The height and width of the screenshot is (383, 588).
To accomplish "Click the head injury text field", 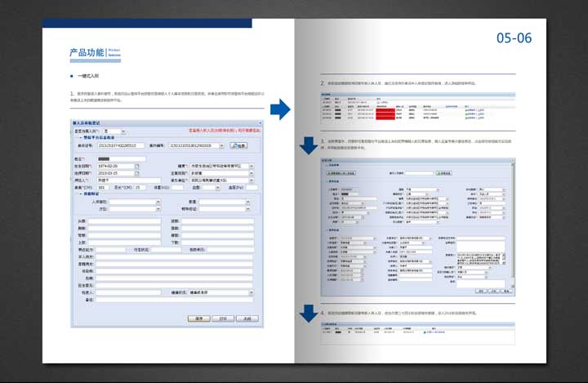I will pyautogui.click(x=125, y=220).
